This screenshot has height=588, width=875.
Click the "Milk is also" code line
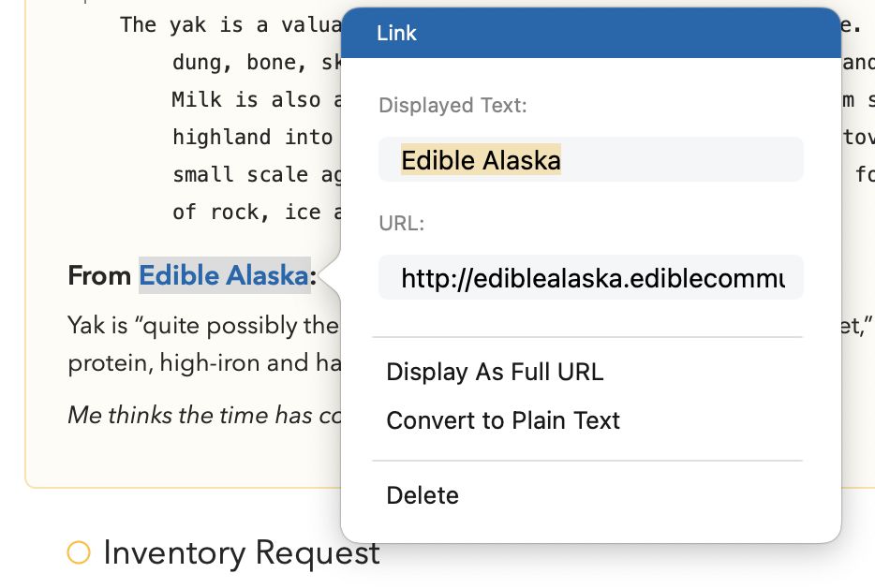click(256, 100)
